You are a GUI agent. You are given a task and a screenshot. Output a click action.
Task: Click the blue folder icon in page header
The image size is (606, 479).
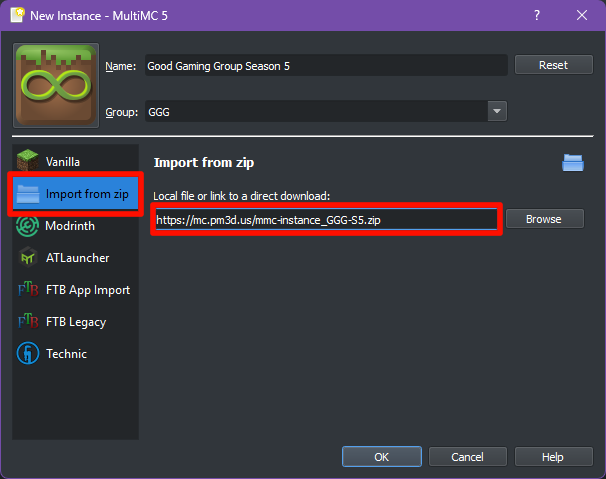(572, 163)
